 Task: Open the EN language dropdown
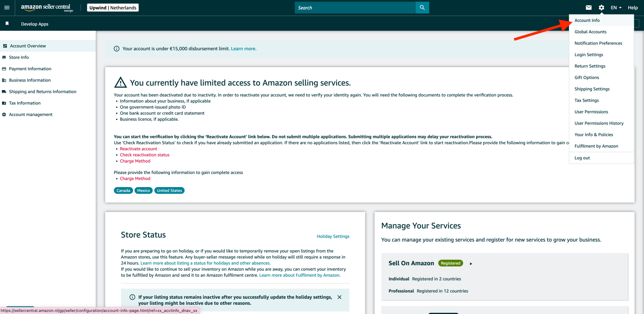616,8
